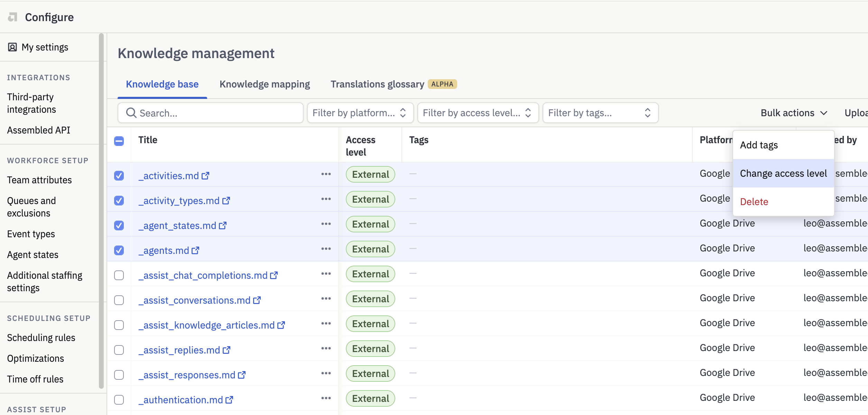
Task: Click the search magnifier icon
Action: click(131, 113)
